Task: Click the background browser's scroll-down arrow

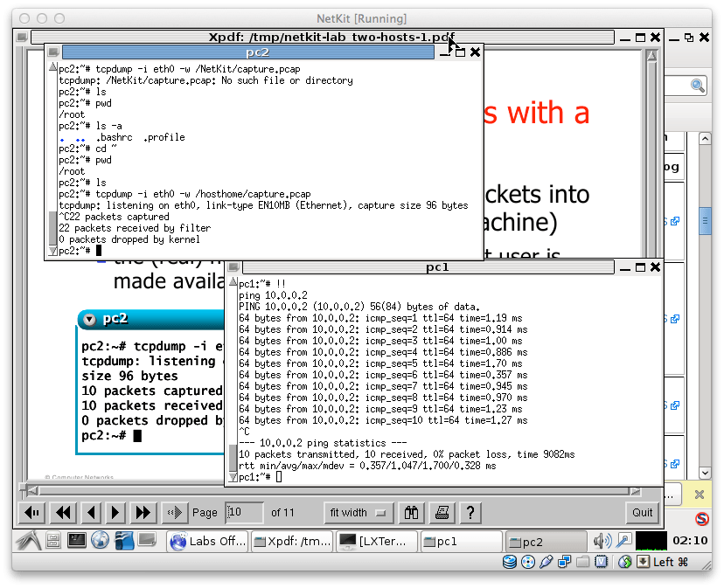Action: (705, 472)
